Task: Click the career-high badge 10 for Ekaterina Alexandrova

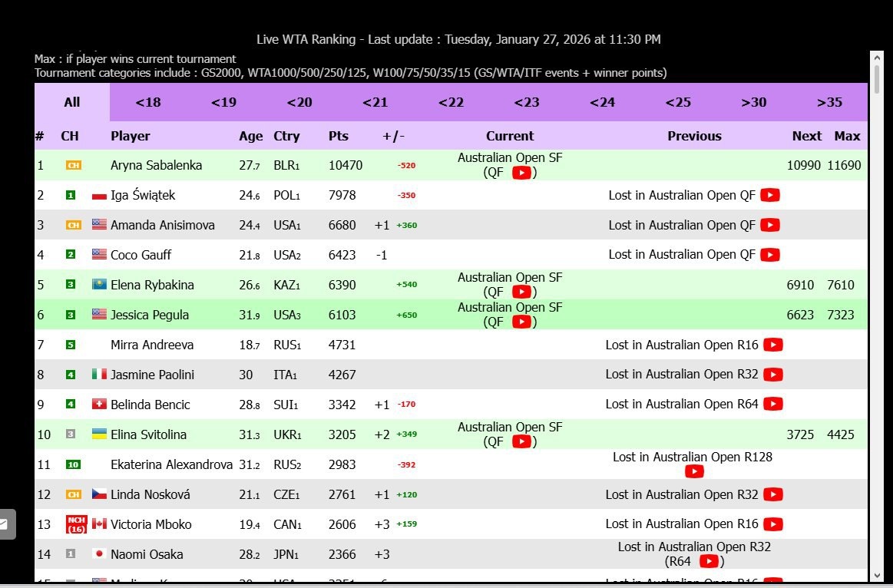Action: pos(74,464)
